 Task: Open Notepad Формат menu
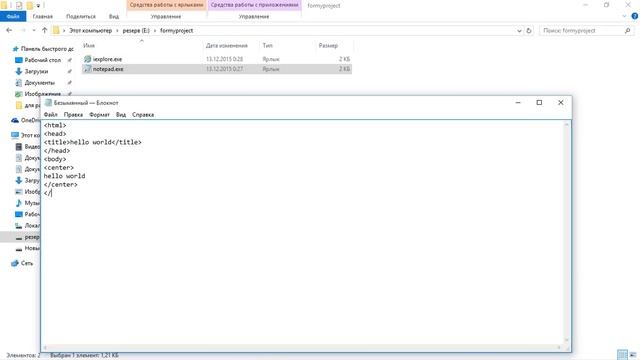pyautogui.click(x=99, y=115)
